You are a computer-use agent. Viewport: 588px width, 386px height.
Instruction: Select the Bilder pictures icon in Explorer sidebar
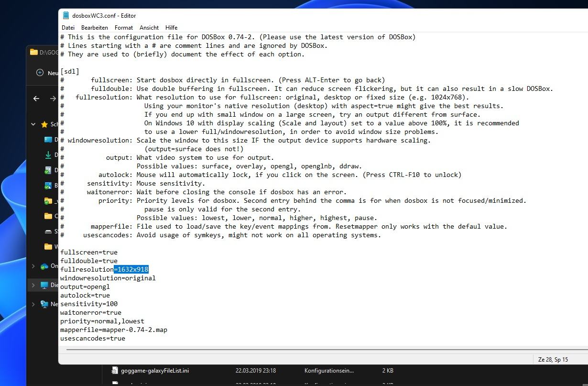[48, 186]
